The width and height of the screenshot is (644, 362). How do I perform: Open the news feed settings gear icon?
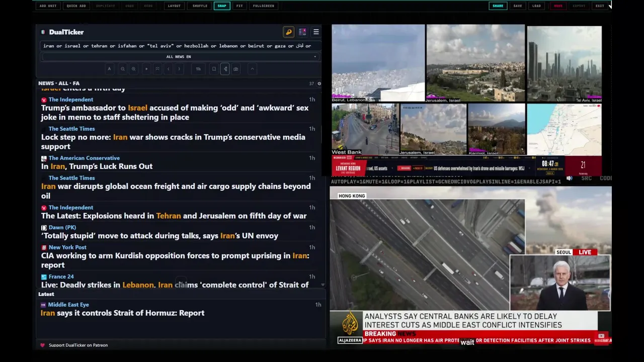319,83
